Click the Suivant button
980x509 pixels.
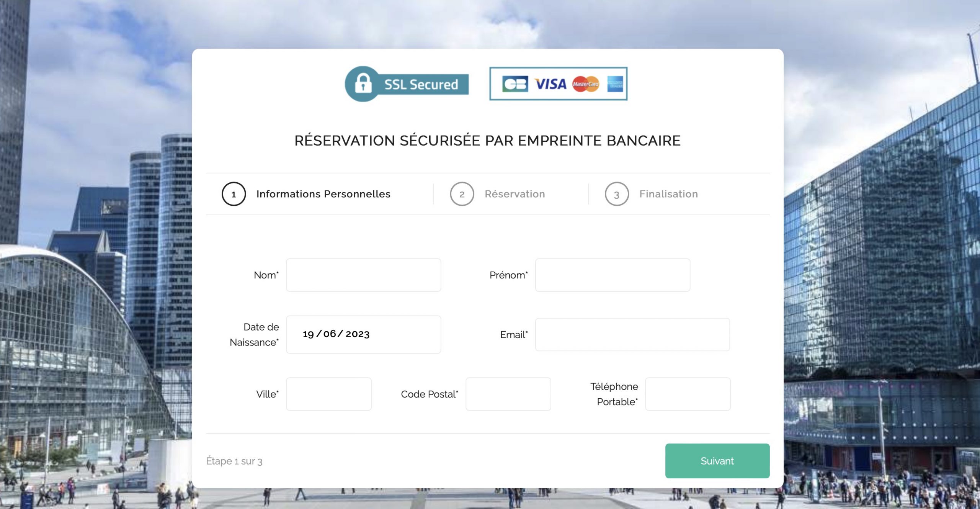(x=717, y=461)
